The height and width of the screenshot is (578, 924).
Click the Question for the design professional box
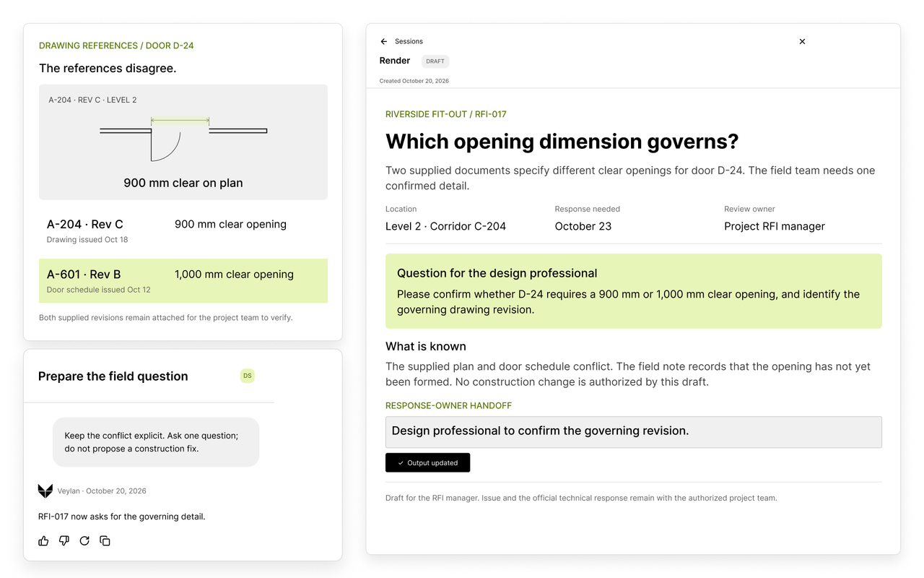tap(634, 291)
